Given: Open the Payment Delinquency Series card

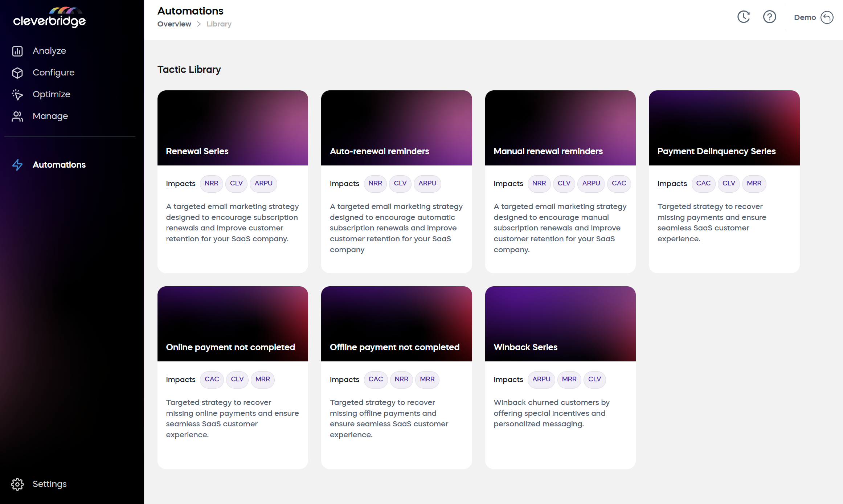Looking at the screenshot, I should pos(724,180).
